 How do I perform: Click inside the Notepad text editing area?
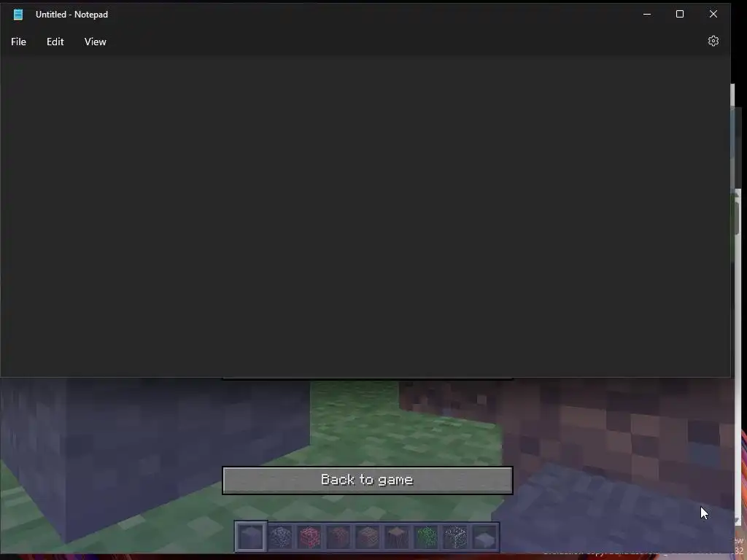365,215
